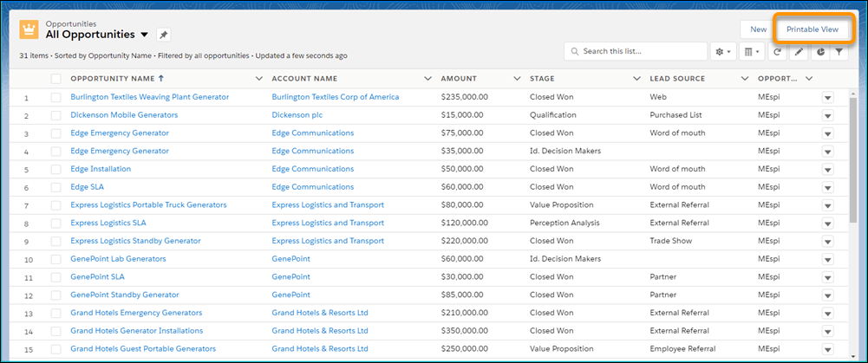Viewport: 868px width, 363px height.
Task: Check the Grand Hotels Emergency Generators row
Action: pos(55,314)
